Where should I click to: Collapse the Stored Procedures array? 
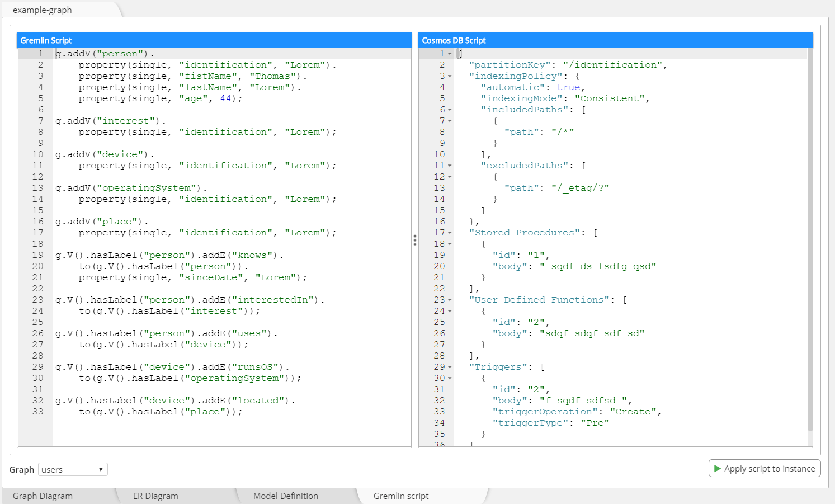[x=450, y=233]
